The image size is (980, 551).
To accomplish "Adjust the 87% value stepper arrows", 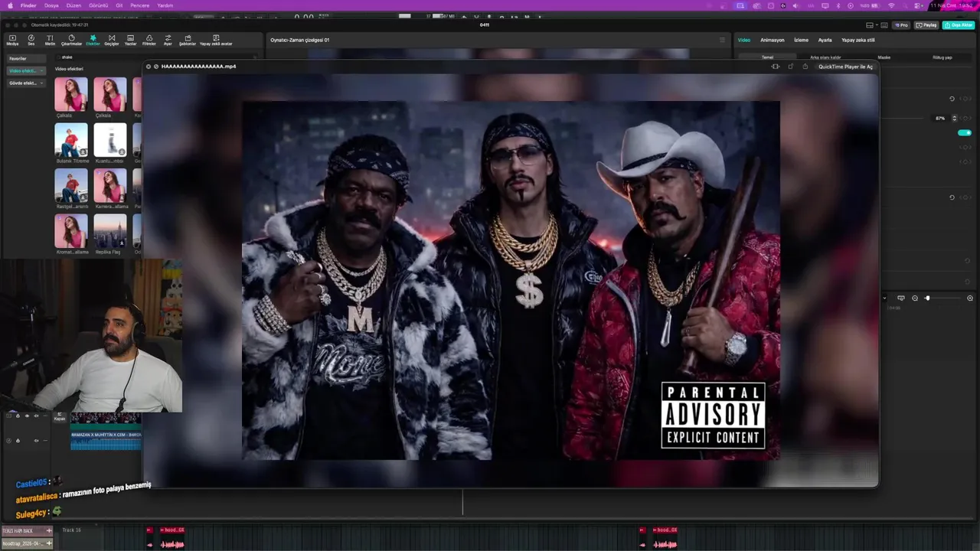I will point(954,119).
